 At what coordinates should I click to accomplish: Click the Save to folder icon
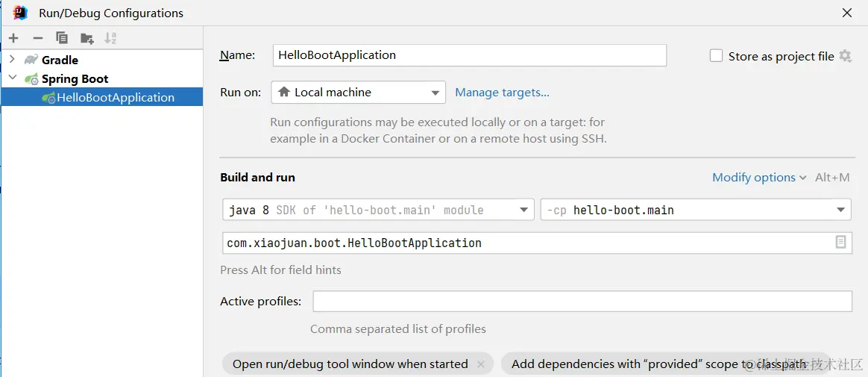(x=87, y=38)
